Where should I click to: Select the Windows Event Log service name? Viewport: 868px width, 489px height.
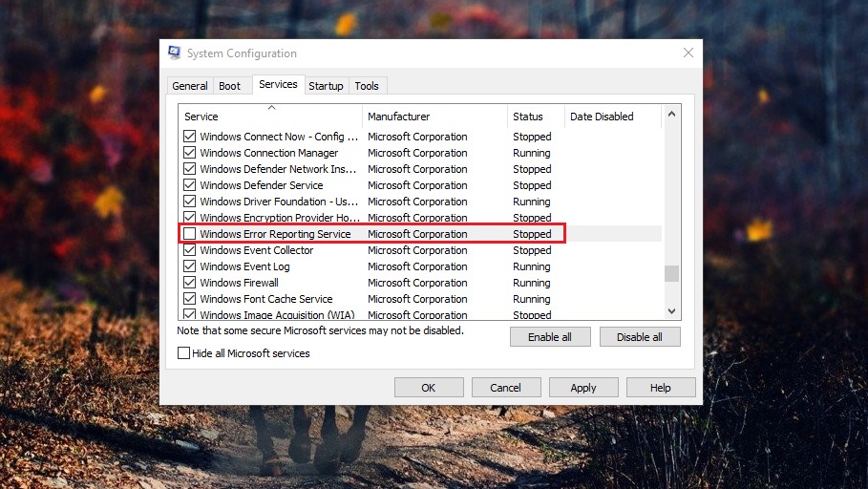pyautogui.click(x=244, y=266)
